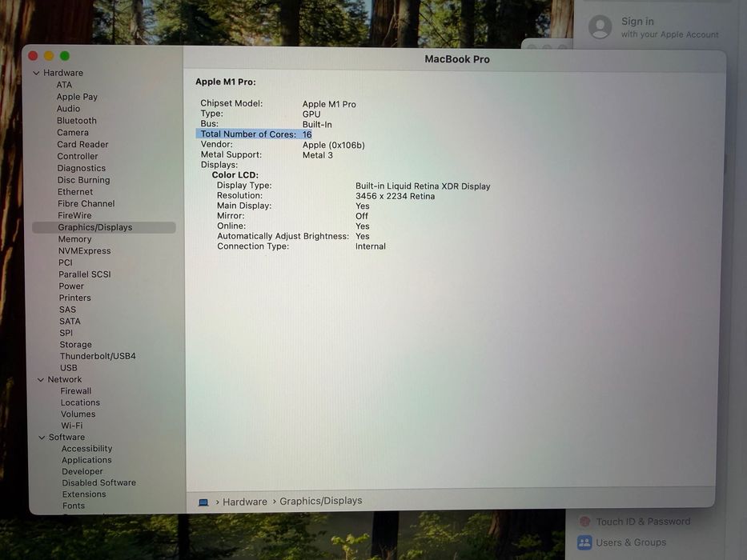This screenshot has height=560, width=747.
Task: Select FireWire in the sidebar
Action: coord(74,215)
